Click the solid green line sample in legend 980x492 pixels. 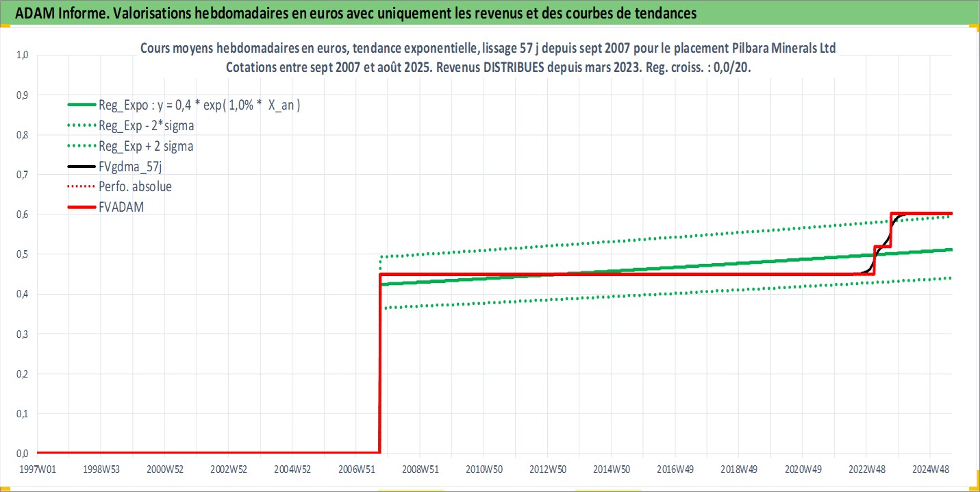[81, 105]
